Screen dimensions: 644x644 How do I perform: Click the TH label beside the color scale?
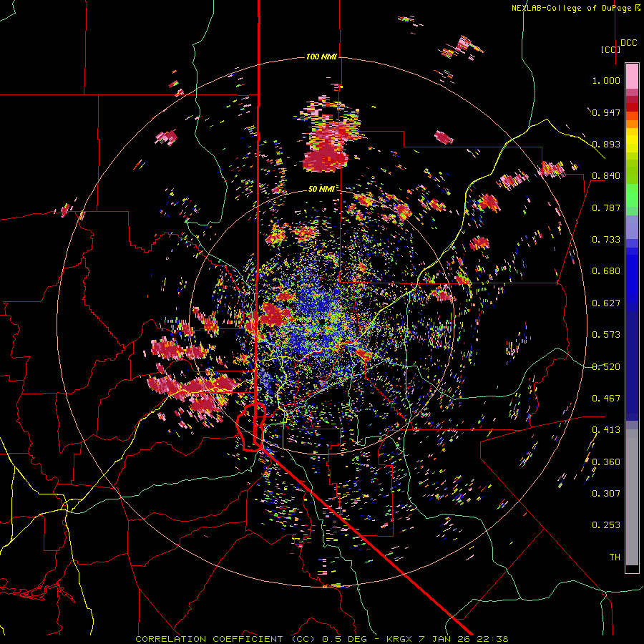615,557
